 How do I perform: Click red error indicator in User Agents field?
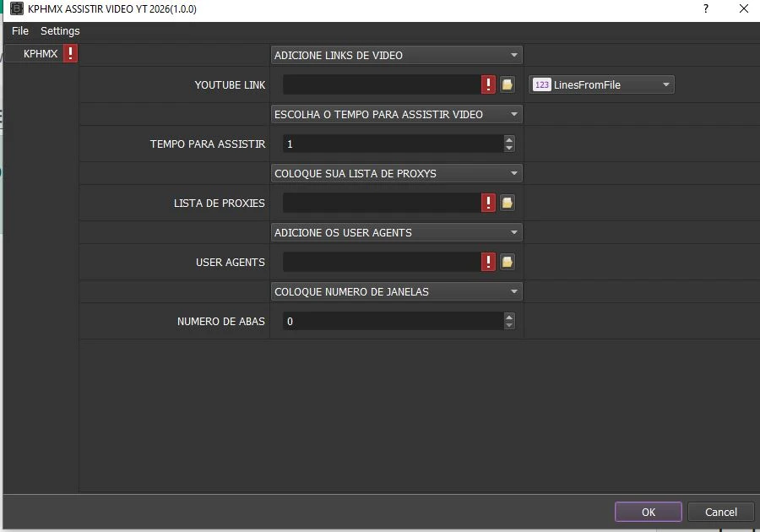pyautogui.click(x=488, y=262)
